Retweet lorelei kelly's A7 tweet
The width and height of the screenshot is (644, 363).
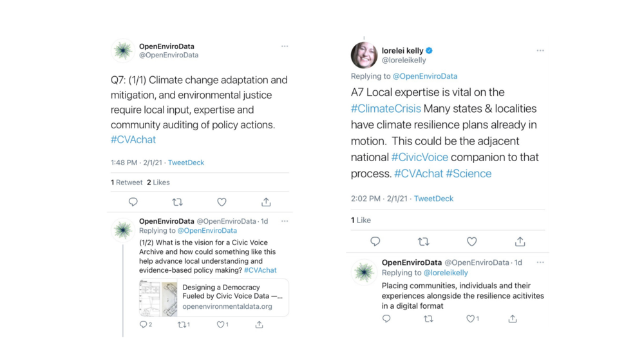tap(424, 242)
